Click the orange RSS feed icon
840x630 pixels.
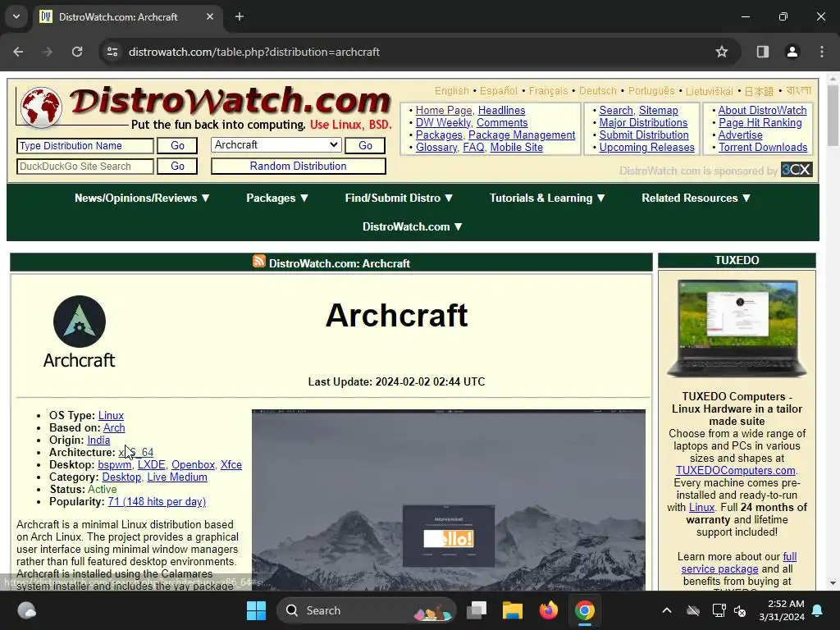[259, 261]
